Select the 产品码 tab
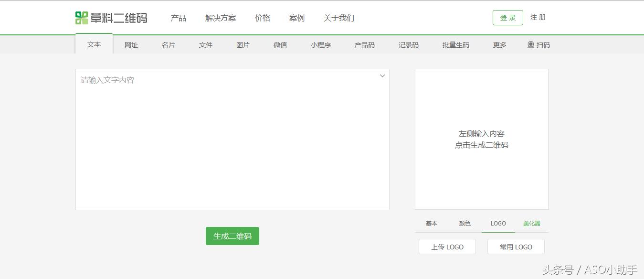This screenshot has height=279, width=644. coord(364,44)
